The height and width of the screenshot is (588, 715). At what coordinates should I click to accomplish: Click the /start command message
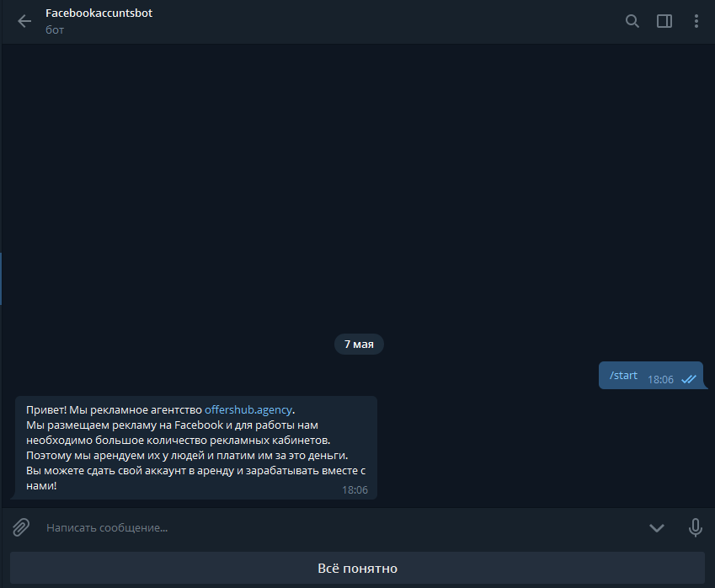[x=623, y=376]
